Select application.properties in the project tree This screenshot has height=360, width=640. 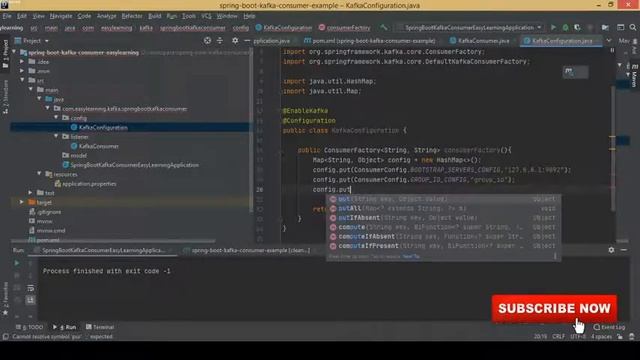[89, 184]
